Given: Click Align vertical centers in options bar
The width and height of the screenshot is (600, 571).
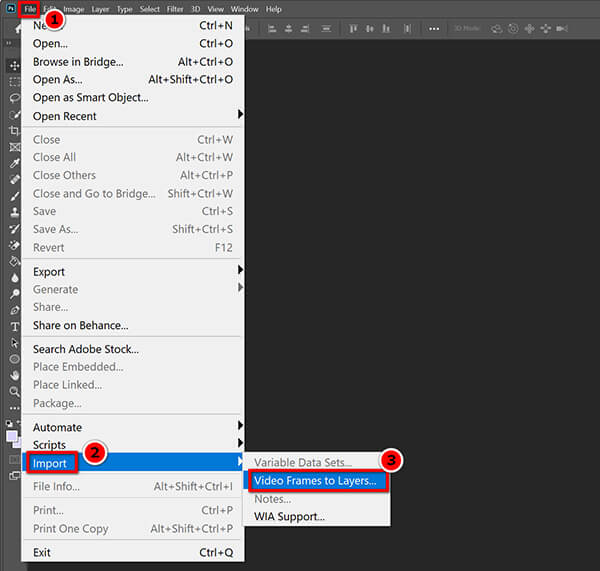Looking at the screenshot, I should (x=370, y=28).
